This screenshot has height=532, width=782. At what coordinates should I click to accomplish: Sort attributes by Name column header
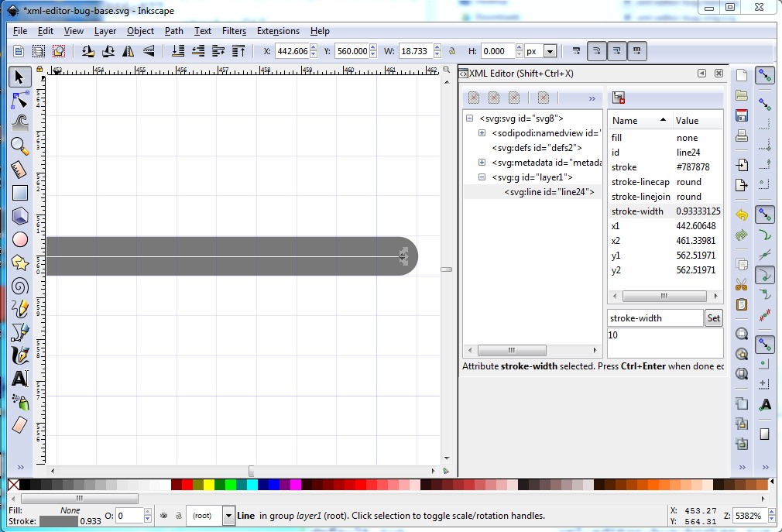click(640, 121)
